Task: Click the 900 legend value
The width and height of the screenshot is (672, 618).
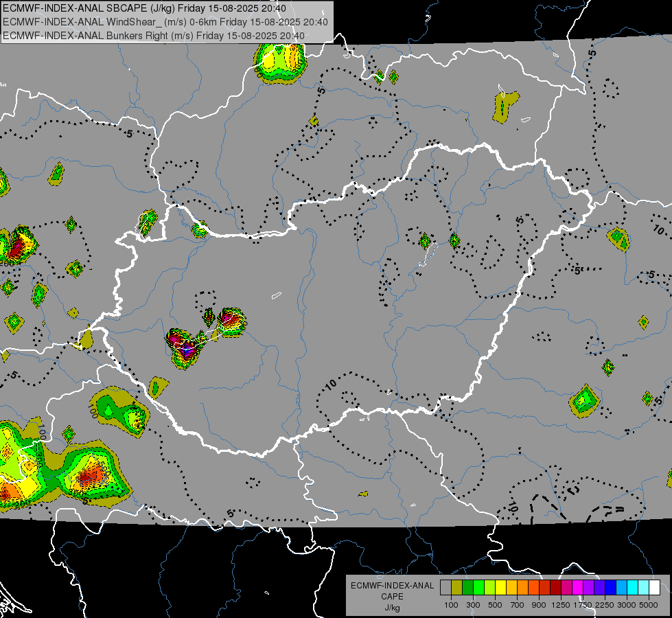Action: [x=539, y=605]
